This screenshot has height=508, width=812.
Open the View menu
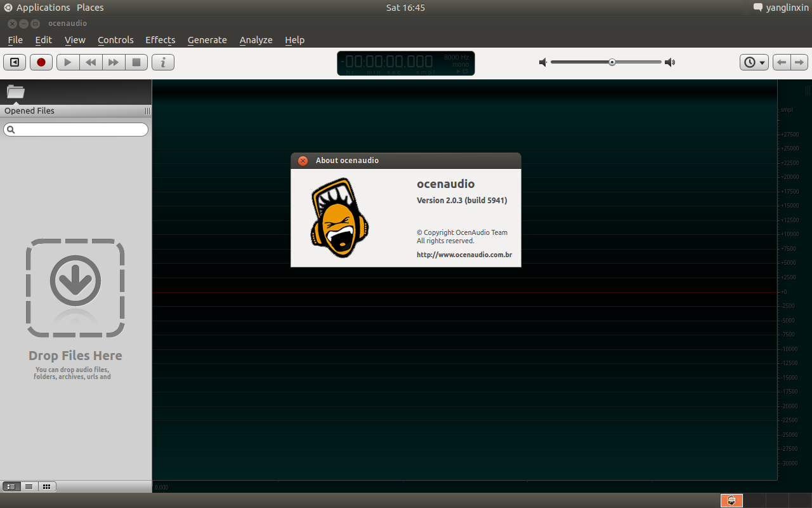pos(75,40)
